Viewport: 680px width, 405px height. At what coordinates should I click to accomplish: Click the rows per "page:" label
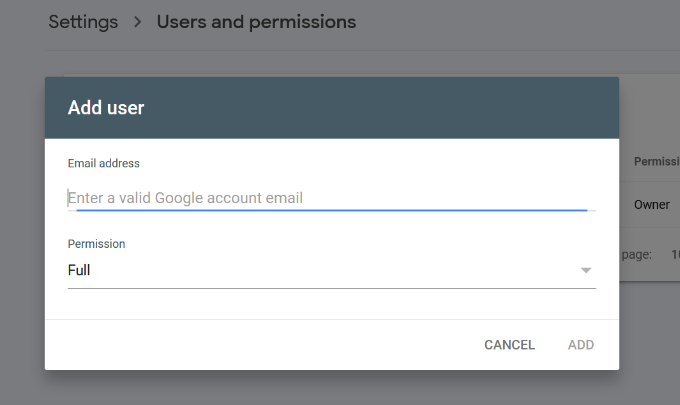tap(637, 255)
